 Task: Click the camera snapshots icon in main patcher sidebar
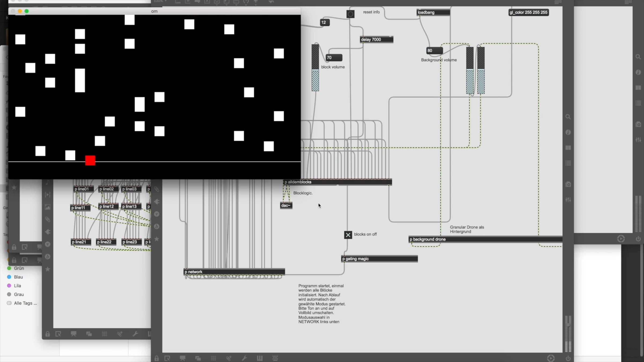pyautogui.click(x=568, y=184)
